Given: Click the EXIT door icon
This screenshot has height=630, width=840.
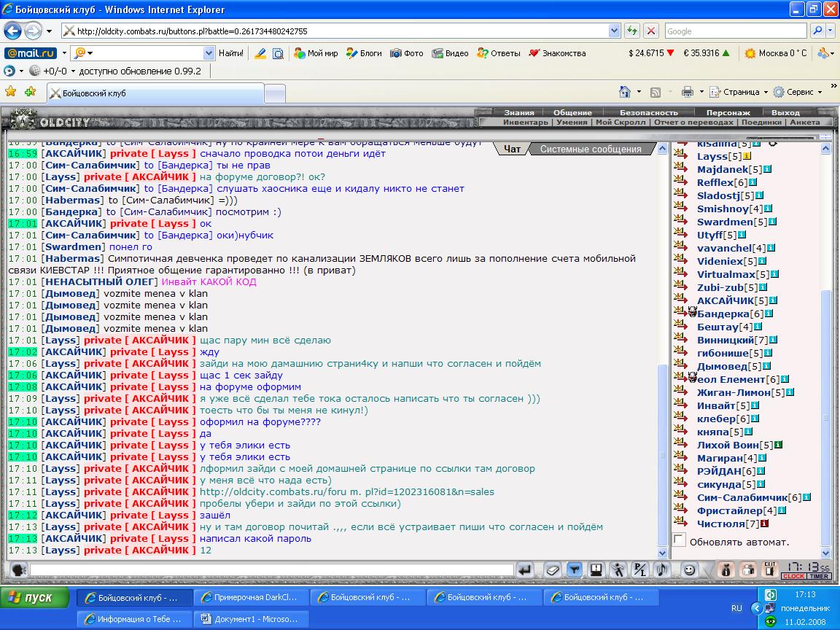Looking at the screenshot, I should pyautogui.click(x=770, y=569).
